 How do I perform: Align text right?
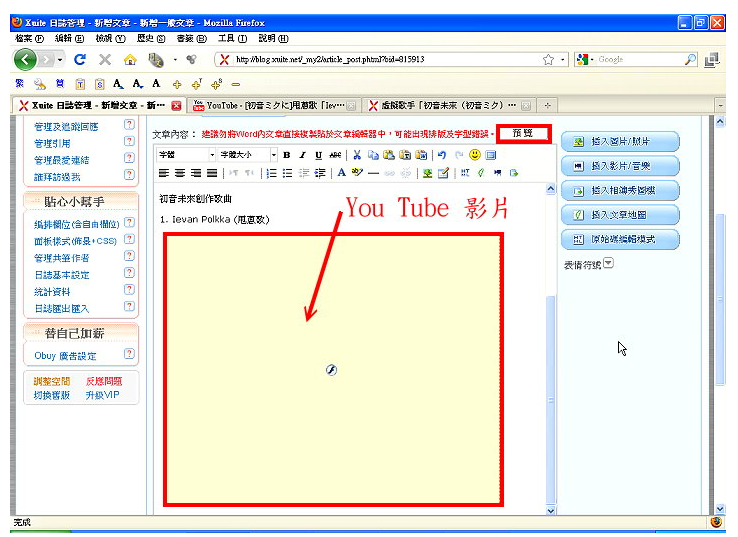[196, 173]
